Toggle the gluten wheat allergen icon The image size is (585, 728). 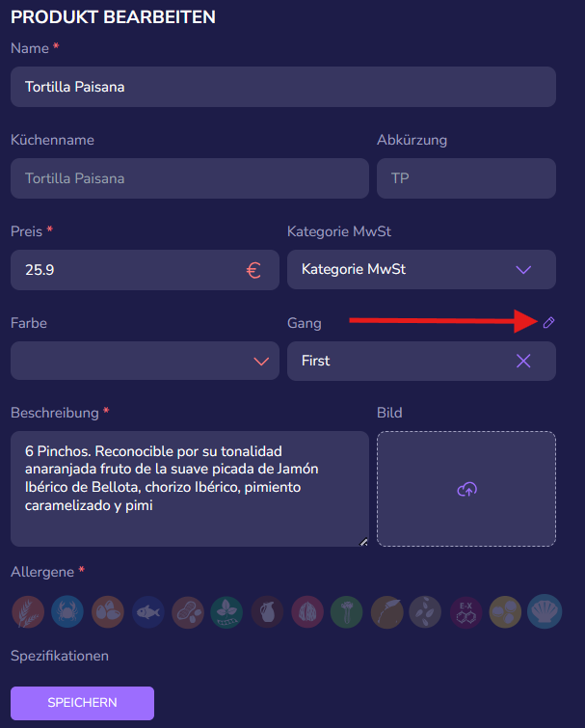[28, 612]
